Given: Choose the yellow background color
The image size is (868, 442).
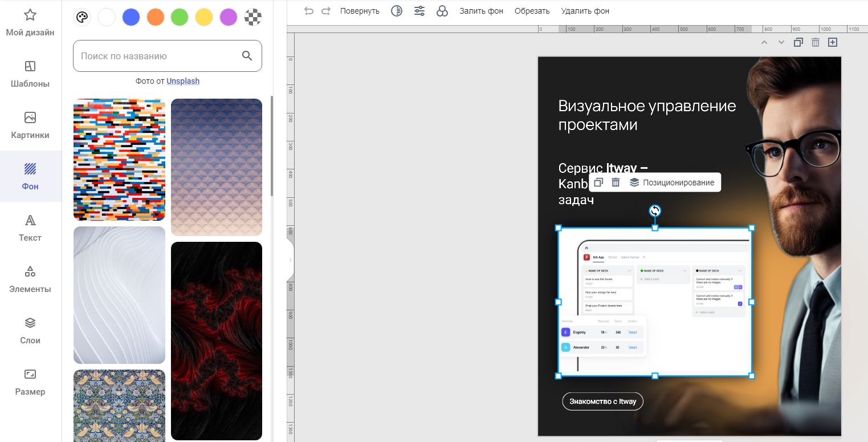Looking at the screenshot, I should [204, 17].
